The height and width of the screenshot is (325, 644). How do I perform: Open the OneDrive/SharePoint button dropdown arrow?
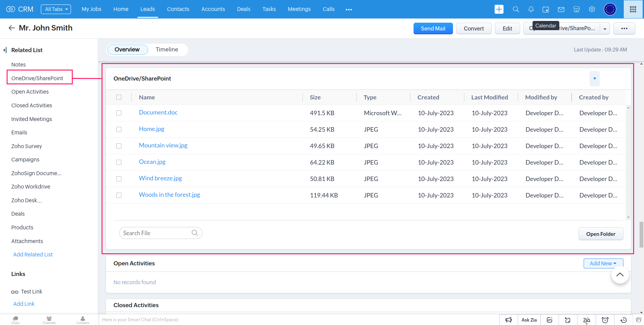605,28
